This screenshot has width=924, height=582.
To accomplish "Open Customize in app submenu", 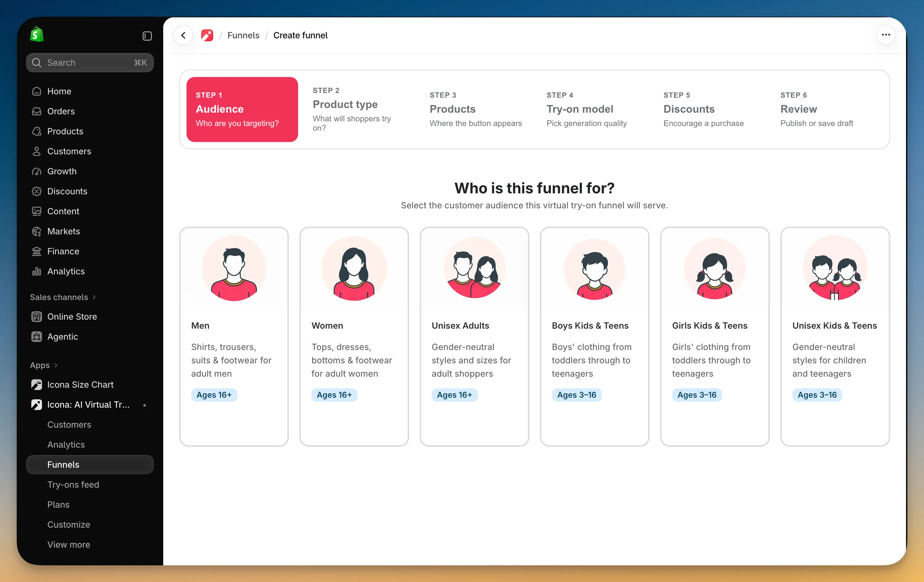I will 69,524.
